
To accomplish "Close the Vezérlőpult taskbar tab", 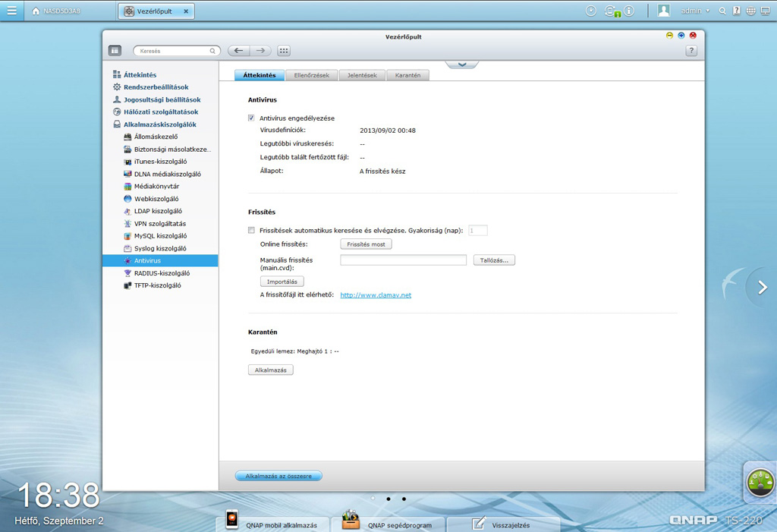I will [x=186, y=11].
